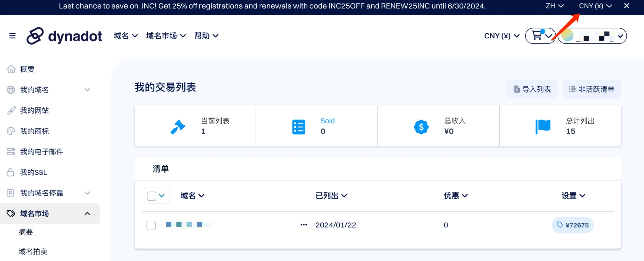
Task: Click the Sold list icon
Action: click(298, 127)
